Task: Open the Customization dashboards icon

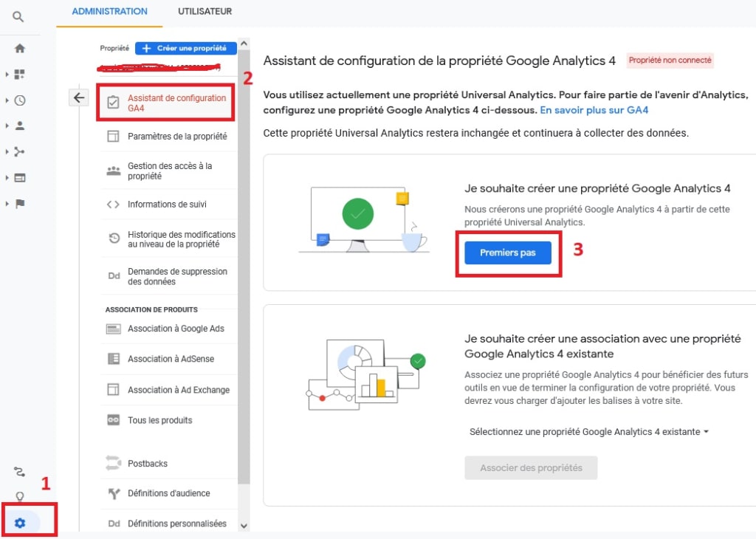Action: pos(19,75)
